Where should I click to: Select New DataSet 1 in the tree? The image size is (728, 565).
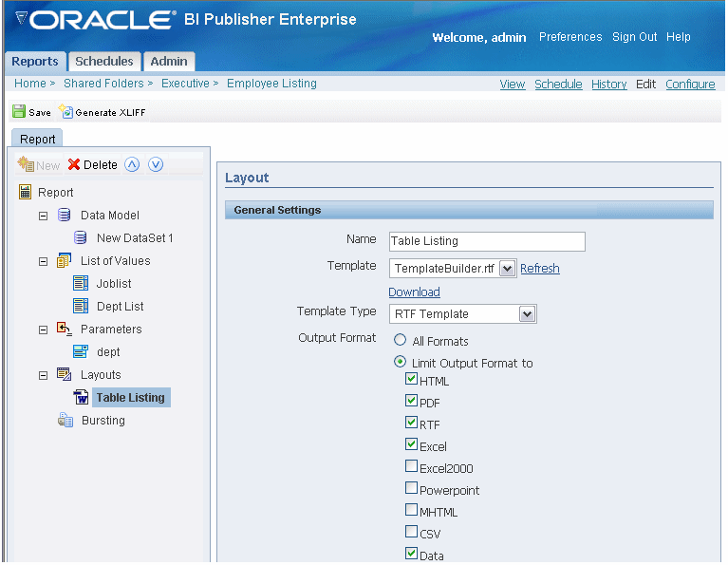click(x=135, y=238)
